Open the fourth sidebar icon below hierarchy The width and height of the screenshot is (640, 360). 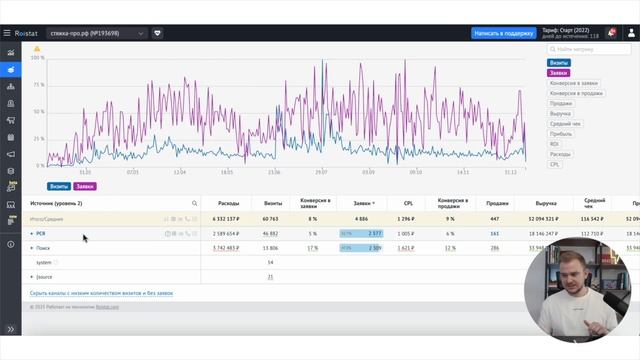(x=11, y=104)
